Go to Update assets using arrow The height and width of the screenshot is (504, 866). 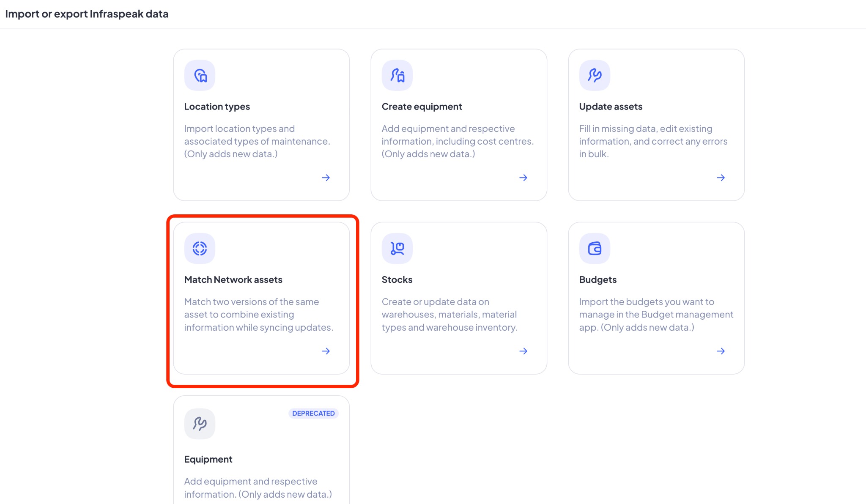click(721, 178)
